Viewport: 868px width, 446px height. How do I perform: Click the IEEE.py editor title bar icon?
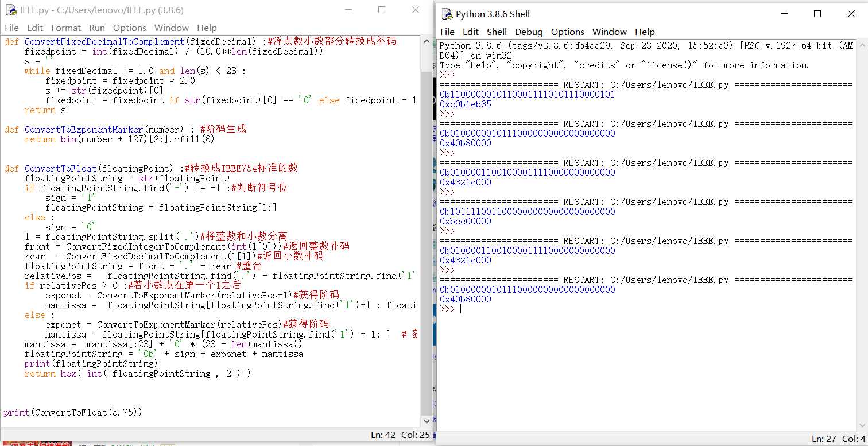tap(11, 10)
